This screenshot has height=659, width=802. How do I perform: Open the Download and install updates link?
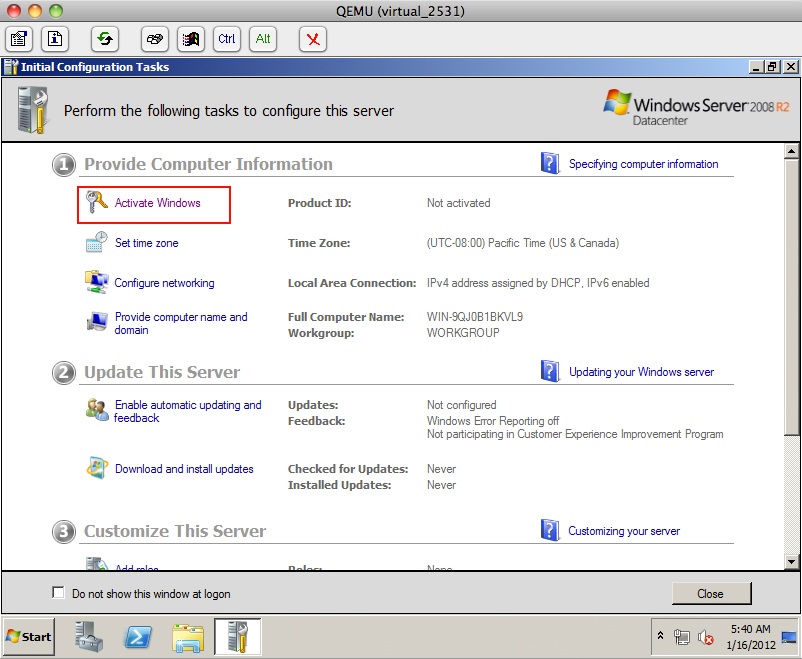(184, 469)
